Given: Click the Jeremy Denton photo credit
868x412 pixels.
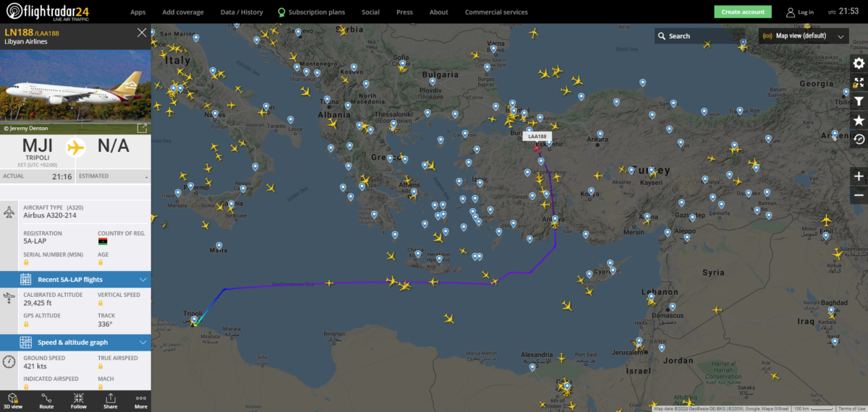Looking at the screenshot, I should click(27, 128).
